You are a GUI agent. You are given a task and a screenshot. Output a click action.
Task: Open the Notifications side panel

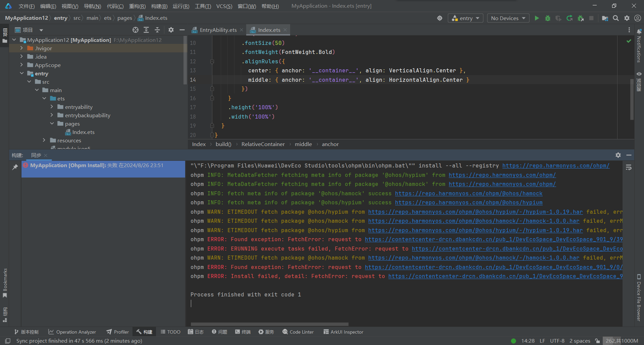point(639,46)
